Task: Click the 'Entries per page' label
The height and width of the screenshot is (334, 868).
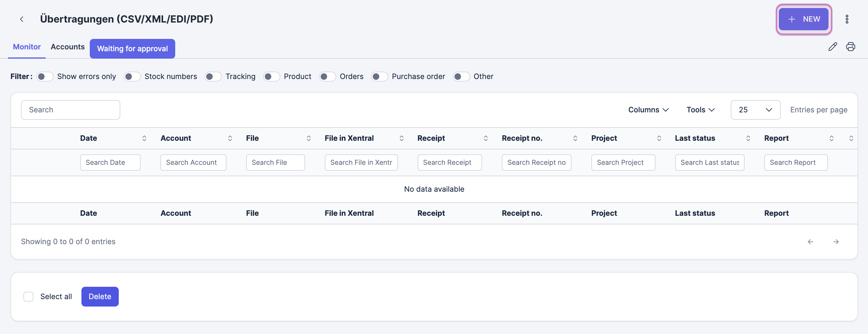Action: pyautogui.click(x=818, y=110)
